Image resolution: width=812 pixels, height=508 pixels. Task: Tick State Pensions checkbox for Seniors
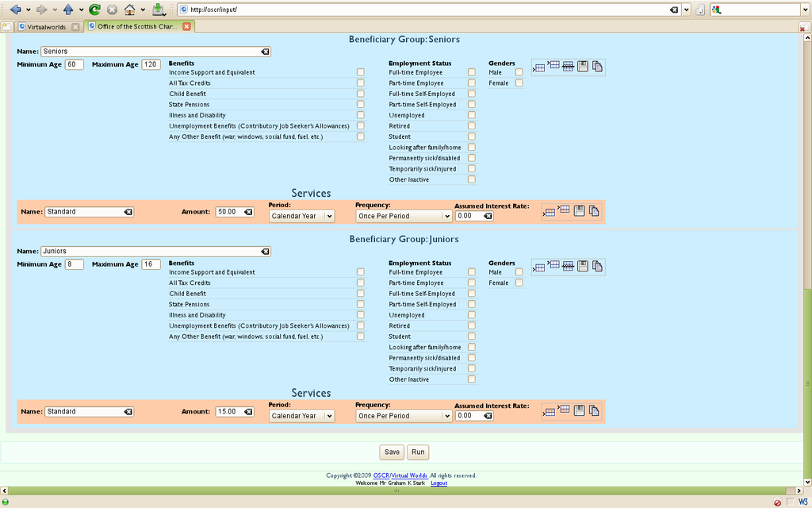point(361,104)
